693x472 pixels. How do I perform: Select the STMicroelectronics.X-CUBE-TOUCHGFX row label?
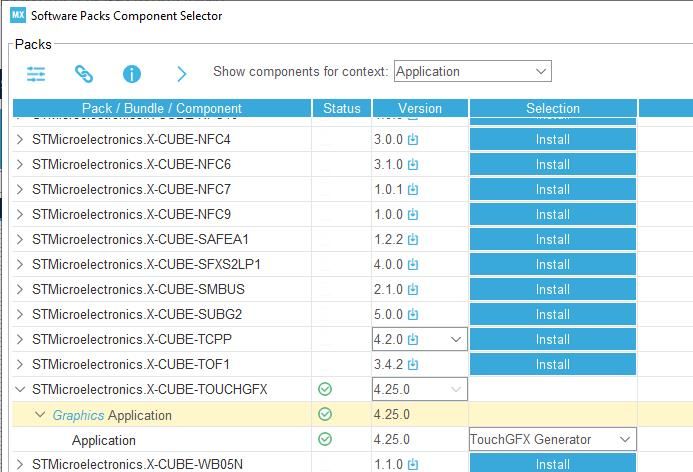(150, 389)
